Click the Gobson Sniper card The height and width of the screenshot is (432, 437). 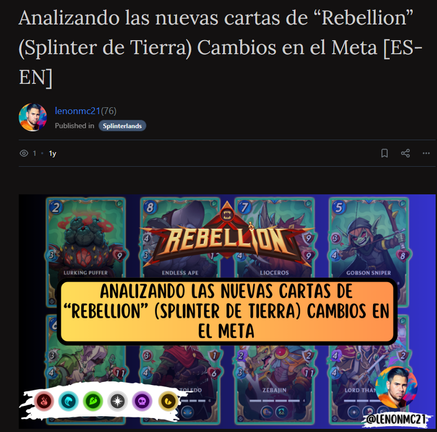(368, 238)
